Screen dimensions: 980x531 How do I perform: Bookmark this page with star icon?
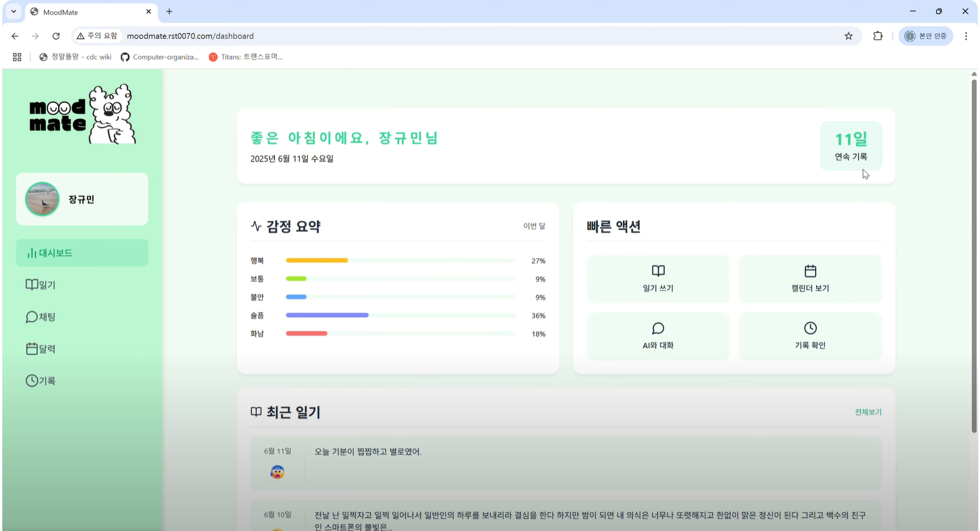[x=848, y=36]
